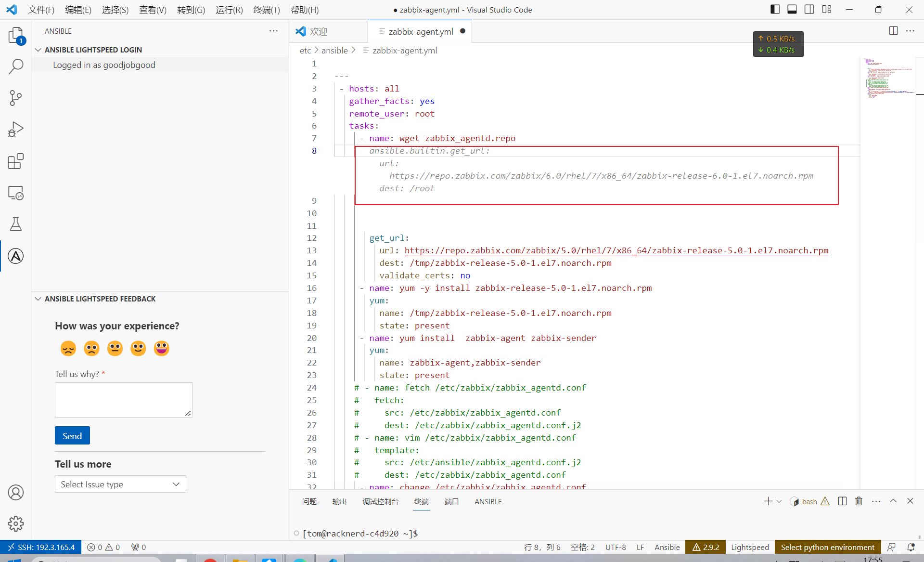924x562 pixels.
Task: Switch to the 问题 panel tab
Action: (x=309, y=501)
